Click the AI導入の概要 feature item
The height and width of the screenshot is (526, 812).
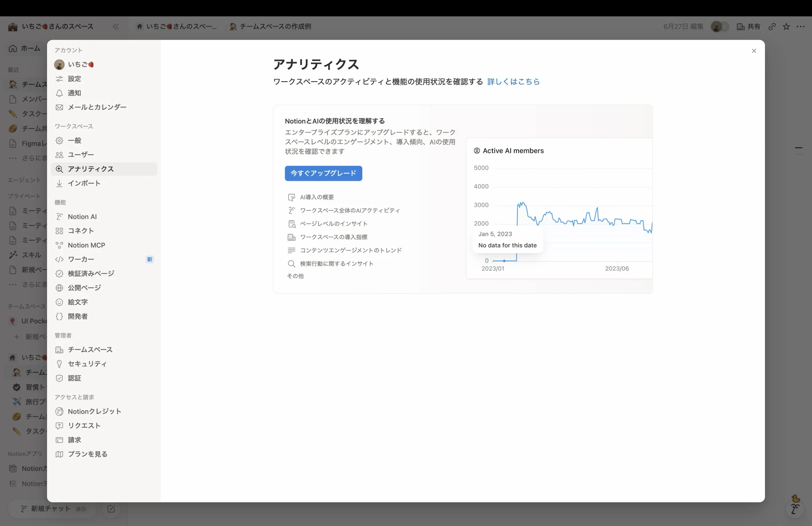coord(310,197)
